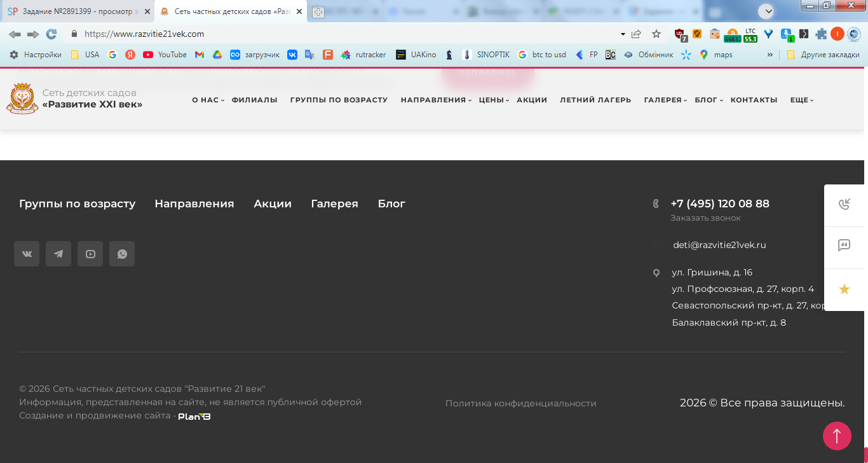The width and height of the screenshot is (868, 463).
Task: Open the UAKino bookmark
Action: point(416,55)
